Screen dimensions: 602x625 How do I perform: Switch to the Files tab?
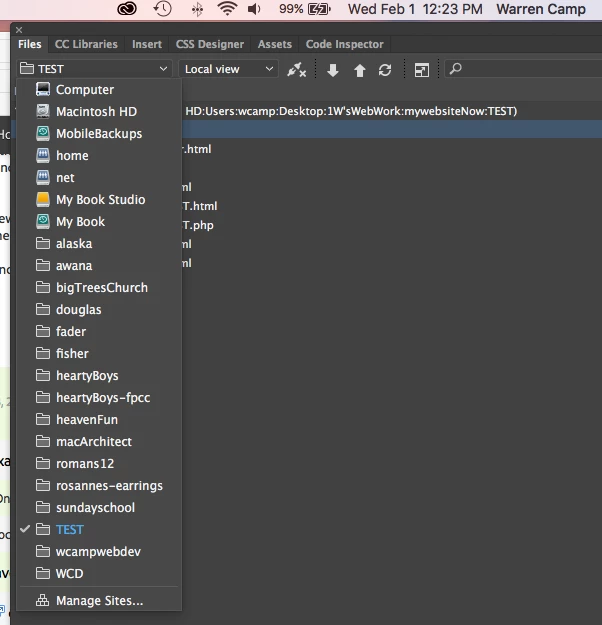click(30, 44)
